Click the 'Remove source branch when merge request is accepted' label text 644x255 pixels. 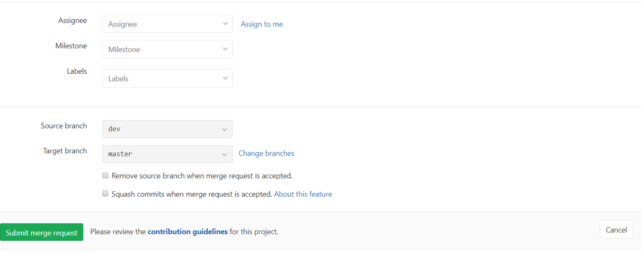202,176
